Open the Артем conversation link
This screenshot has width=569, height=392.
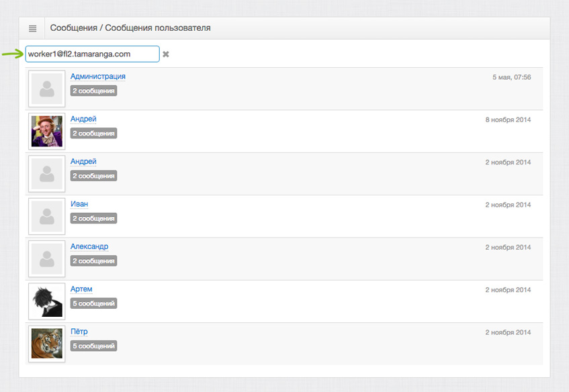pos(81,289)
